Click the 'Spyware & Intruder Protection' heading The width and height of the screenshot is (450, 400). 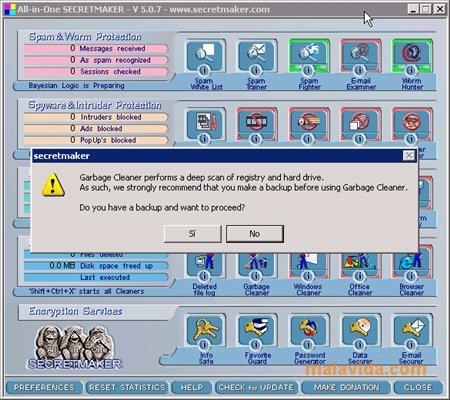point(95,105)
